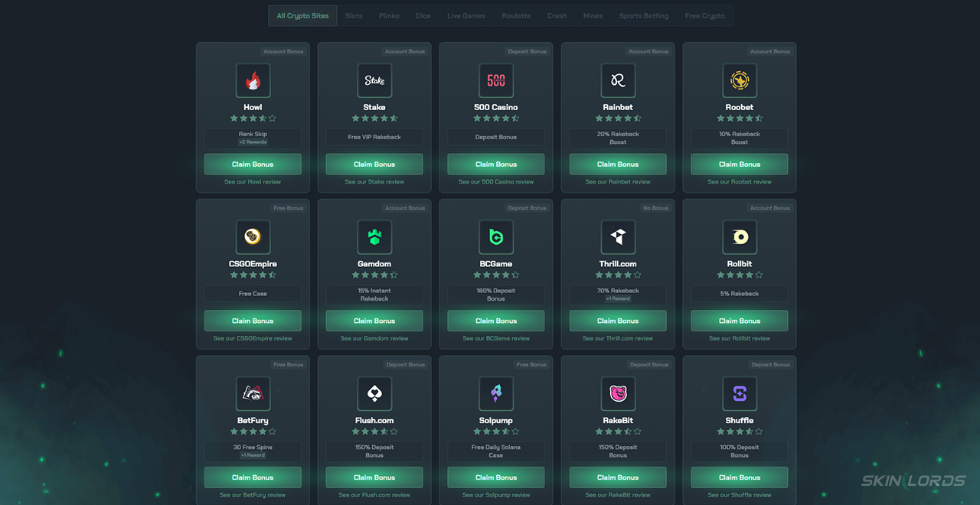Click Solpump's 'Free Daily Solana Case' box
Image resolution: width=980 pixels, height=505 pixels.
click(496, 451)
